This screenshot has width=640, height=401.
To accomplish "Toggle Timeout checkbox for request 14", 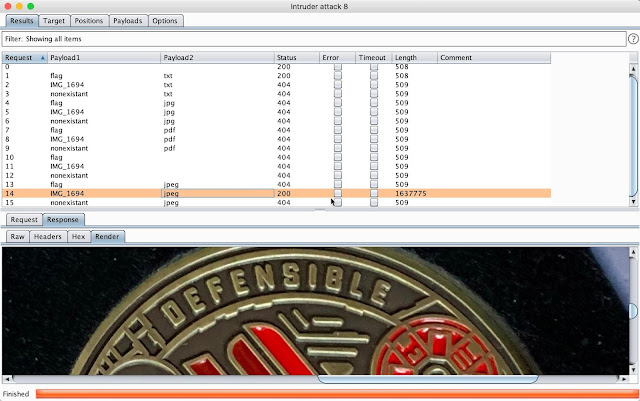I will click(x=374, y=194).
